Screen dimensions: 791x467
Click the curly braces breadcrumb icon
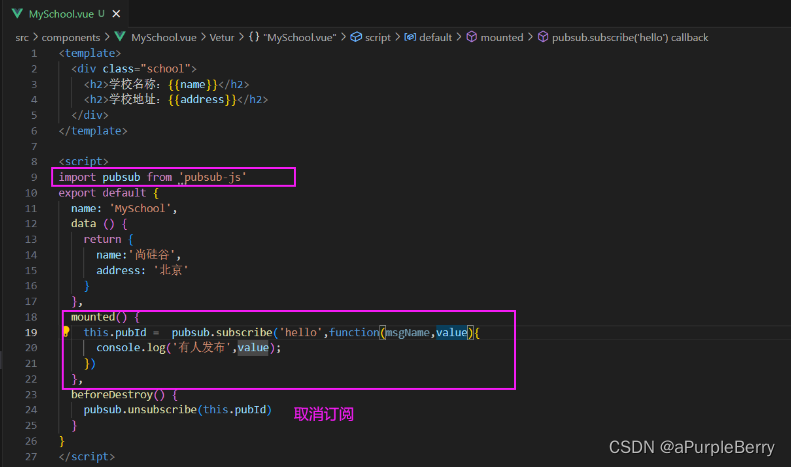point(254,37)
